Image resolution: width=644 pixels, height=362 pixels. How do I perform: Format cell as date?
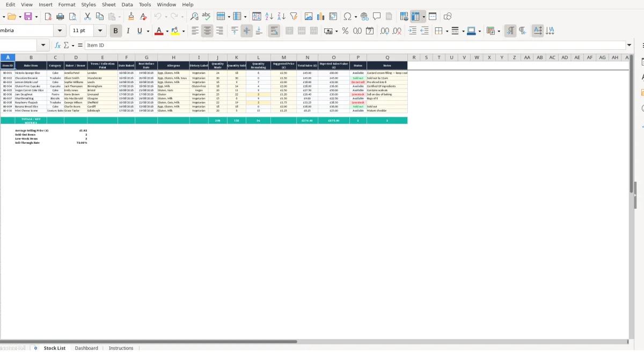point(370,31)
